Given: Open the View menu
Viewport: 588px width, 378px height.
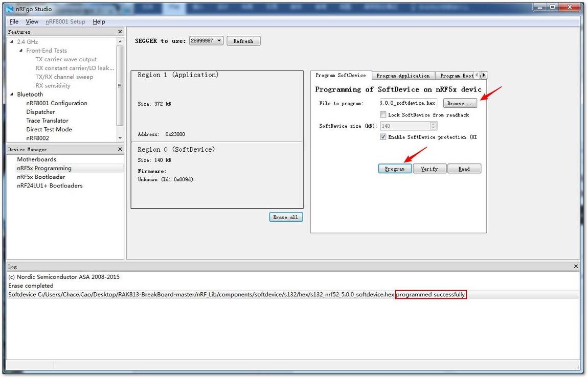Looking at the screenshot, I should [x=32, y=22].
